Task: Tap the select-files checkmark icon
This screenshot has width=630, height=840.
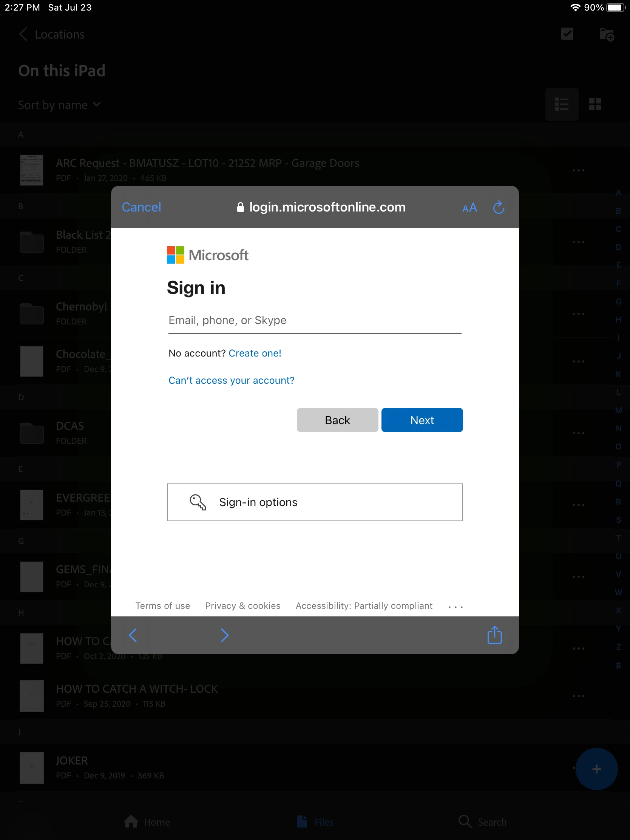Action: [567, 34]
